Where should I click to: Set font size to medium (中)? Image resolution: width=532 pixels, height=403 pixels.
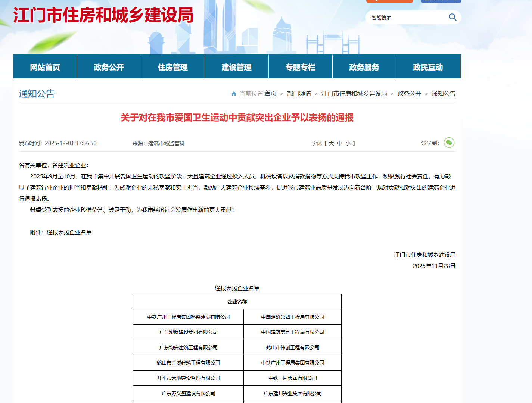[340, 143]
